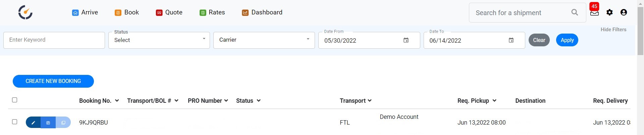Open the inbox notifications icon with badge 45
Screen dimensions: 644x135
coord(594,13)
